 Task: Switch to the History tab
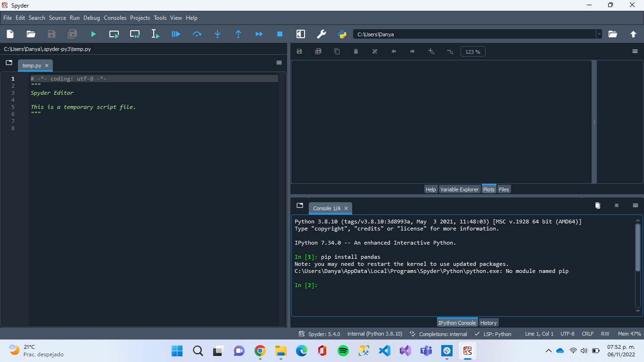tap(488, 322)
